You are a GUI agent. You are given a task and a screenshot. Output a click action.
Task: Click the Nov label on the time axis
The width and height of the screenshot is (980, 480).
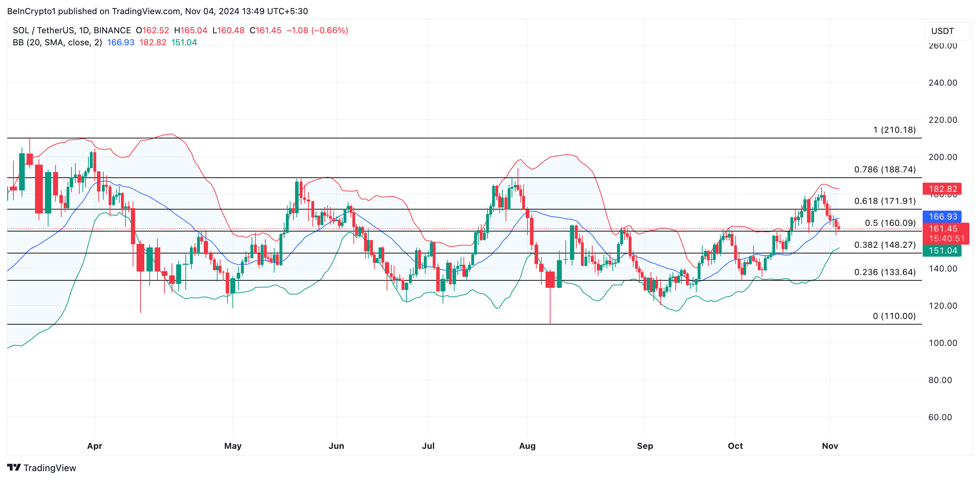point(830,446)
